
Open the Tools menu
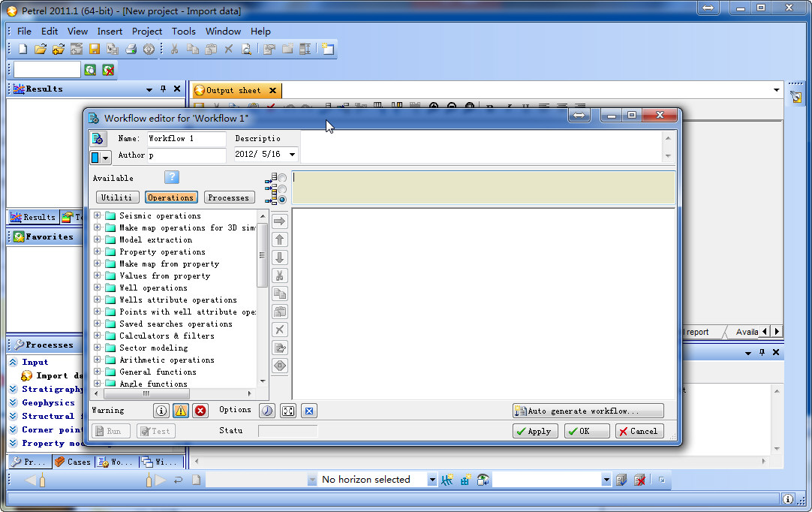coord(183,31)
